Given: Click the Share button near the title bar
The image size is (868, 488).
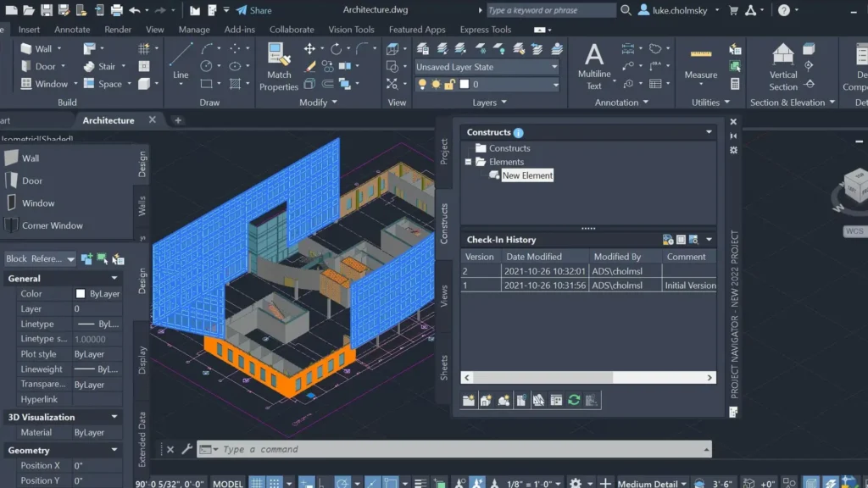Looking at the screenshot, I should pyautogui.click(x=255, y=9).
